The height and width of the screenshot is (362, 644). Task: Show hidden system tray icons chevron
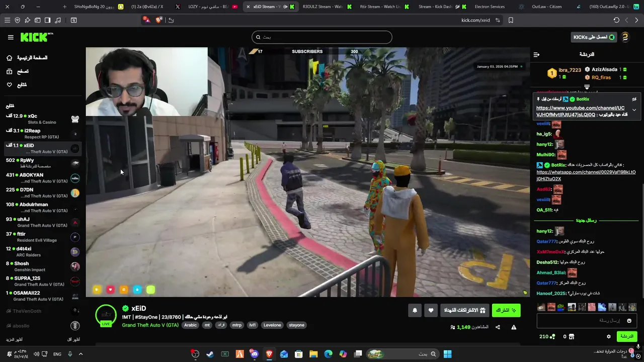(x=81, y=354)
